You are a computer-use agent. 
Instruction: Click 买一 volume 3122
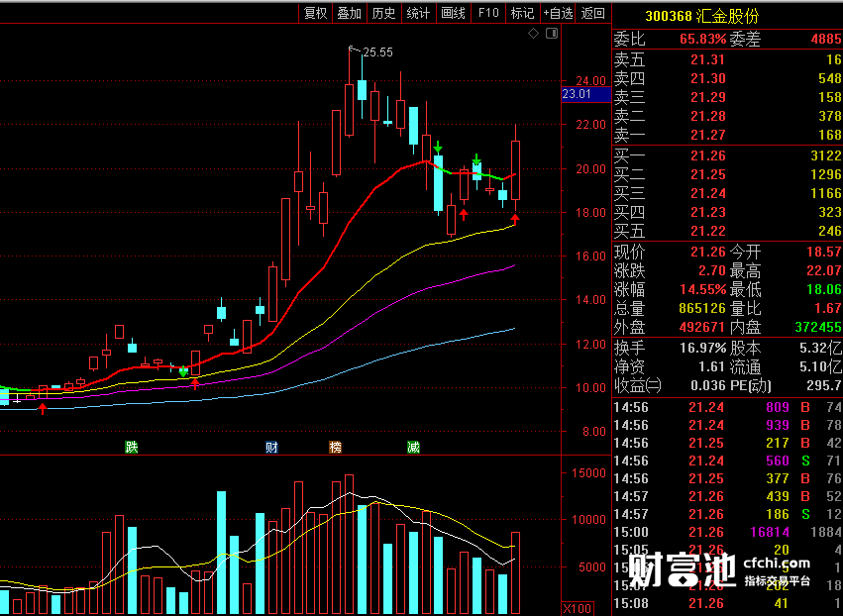point(826,155)
